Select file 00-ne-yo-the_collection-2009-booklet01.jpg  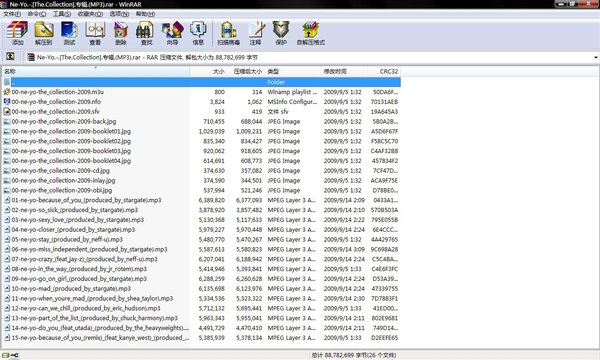click(x=71, y=131)
